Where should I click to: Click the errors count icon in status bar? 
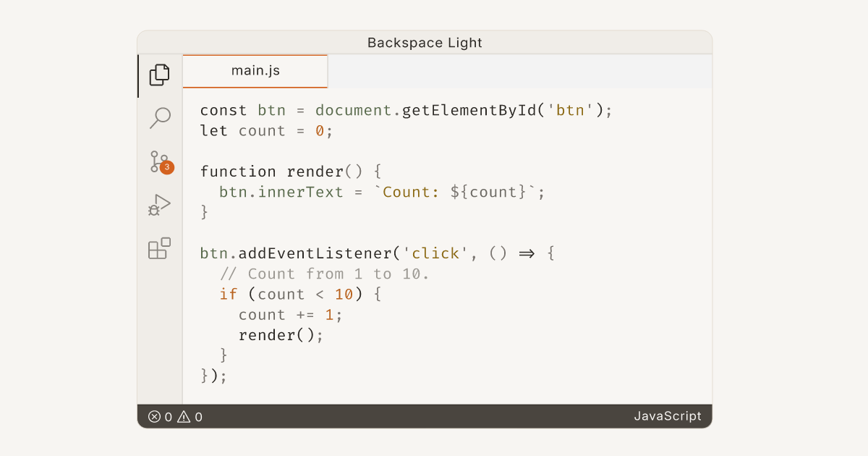point(154,417)
